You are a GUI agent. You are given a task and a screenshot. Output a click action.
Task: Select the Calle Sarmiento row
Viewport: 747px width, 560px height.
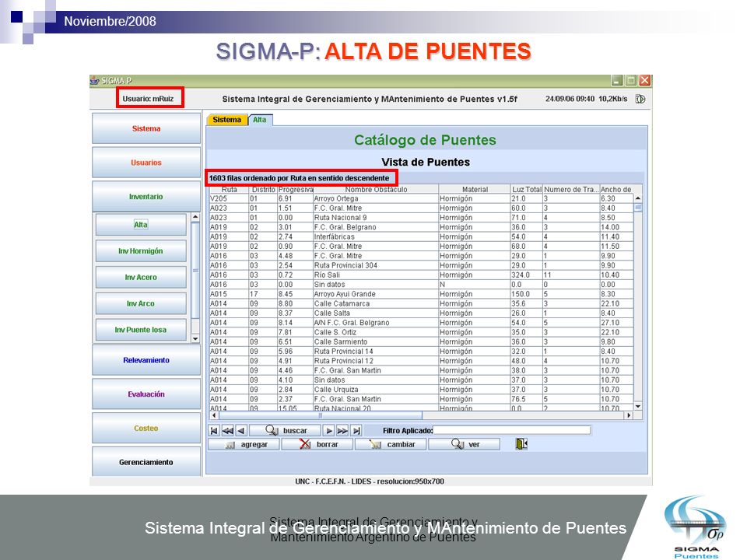point(422,341)
